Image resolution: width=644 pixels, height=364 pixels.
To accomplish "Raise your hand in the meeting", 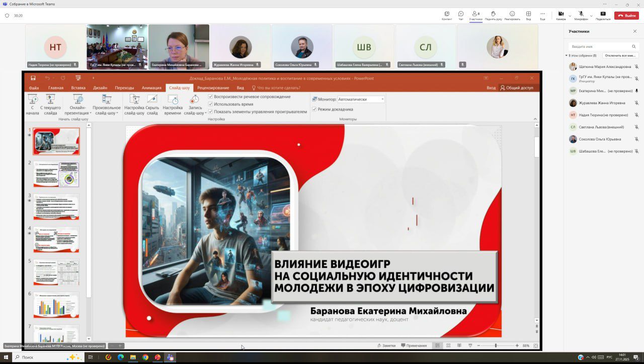I will click(x=493, y=15).
